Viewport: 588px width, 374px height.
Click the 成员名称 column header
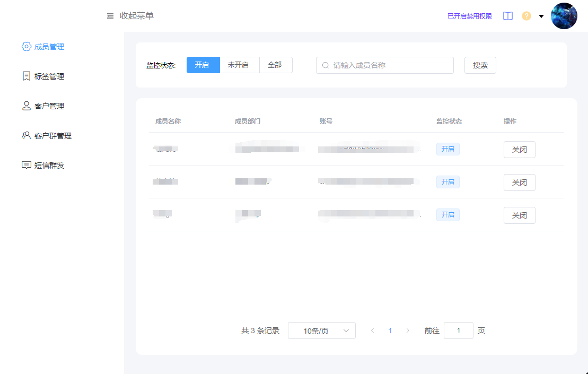[x=168, y=121]
